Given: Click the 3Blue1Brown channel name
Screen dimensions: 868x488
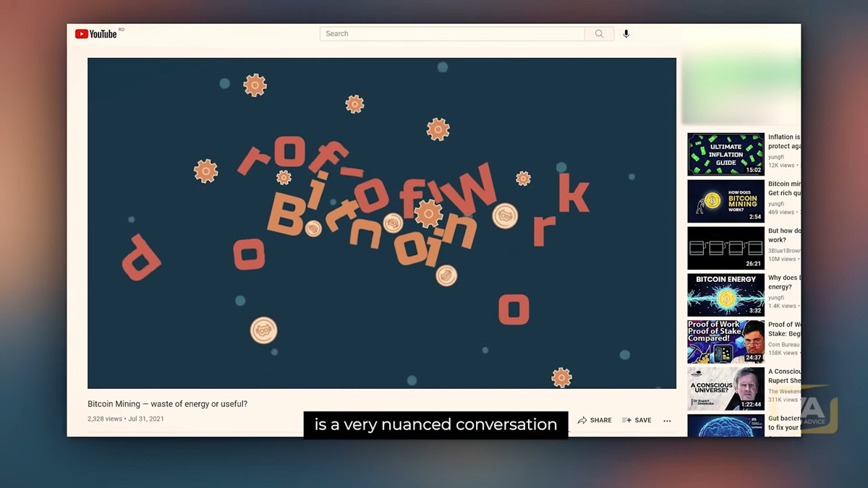Looking at the screenshot, I should (x=783, y=251).
